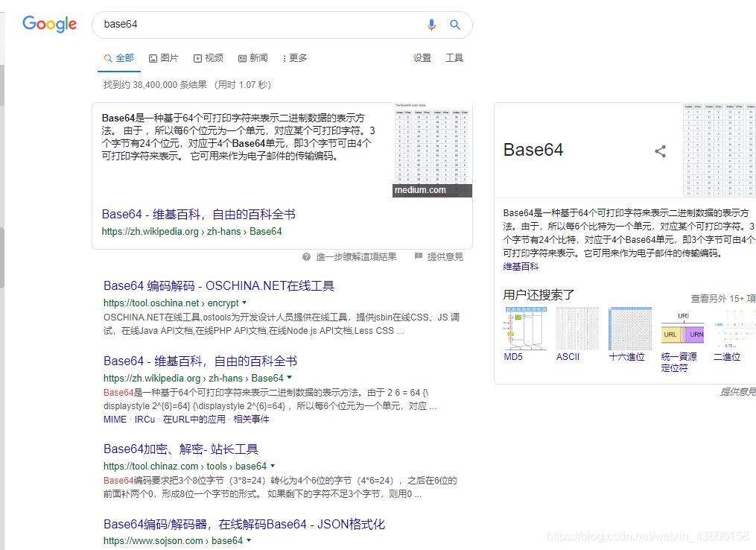Open the 更多 menu
The width and height of the screenshot is (756, 550).
(295, 58)
